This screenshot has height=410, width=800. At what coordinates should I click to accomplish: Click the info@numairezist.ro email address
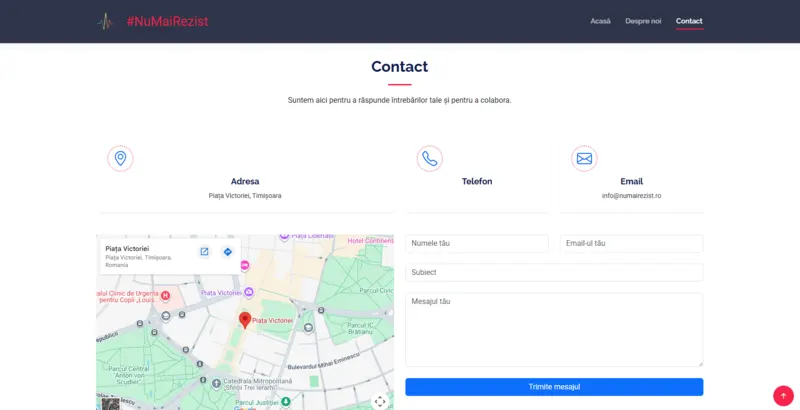(x=632, y=196)
